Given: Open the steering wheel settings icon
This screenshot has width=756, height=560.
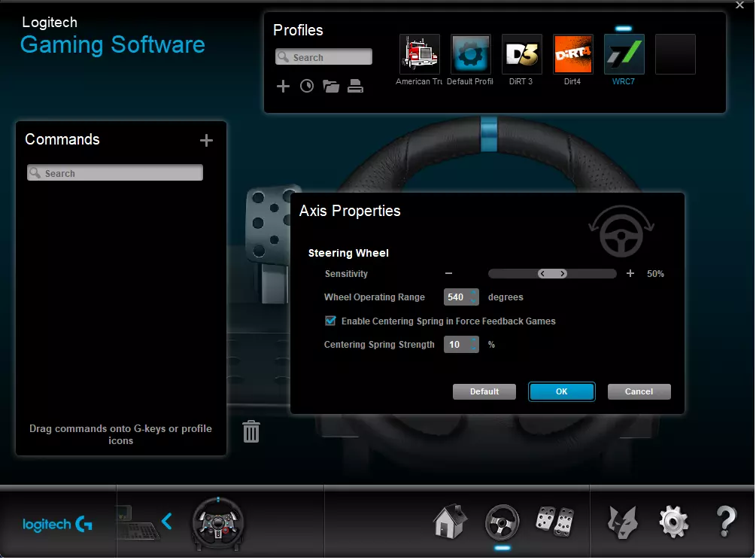Looking at the screenshot, I should click(x=502, y=522).
